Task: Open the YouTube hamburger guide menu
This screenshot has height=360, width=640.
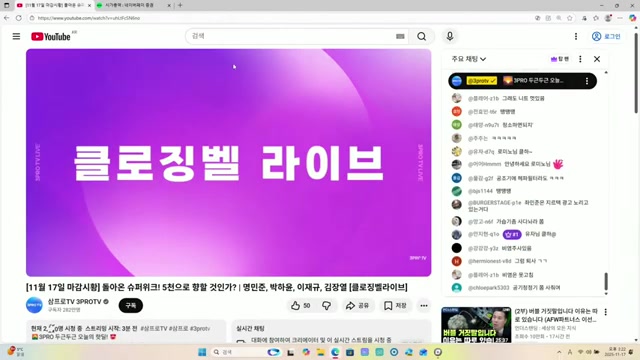Action: [16, 36]
